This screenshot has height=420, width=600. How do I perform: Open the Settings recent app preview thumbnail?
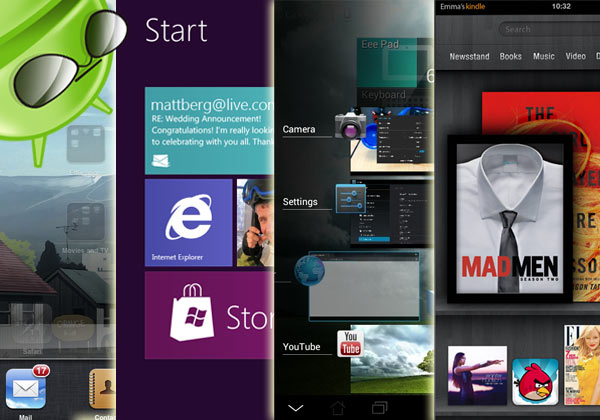[x=392, y=213]
